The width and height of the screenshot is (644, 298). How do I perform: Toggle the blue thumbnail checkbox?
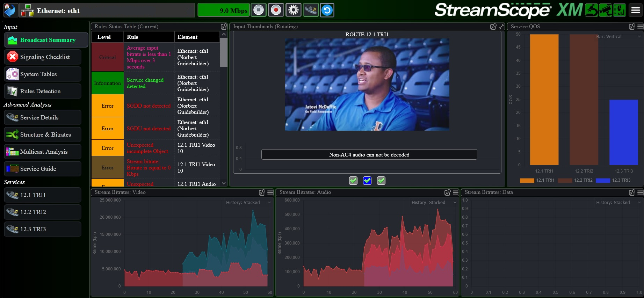367,181
